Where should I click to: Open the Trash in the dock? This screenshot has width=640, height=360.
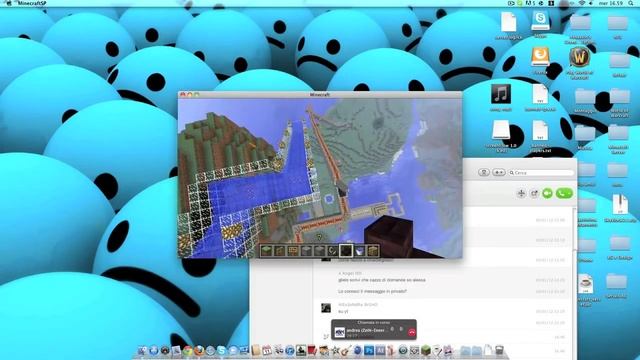(499, 350)
